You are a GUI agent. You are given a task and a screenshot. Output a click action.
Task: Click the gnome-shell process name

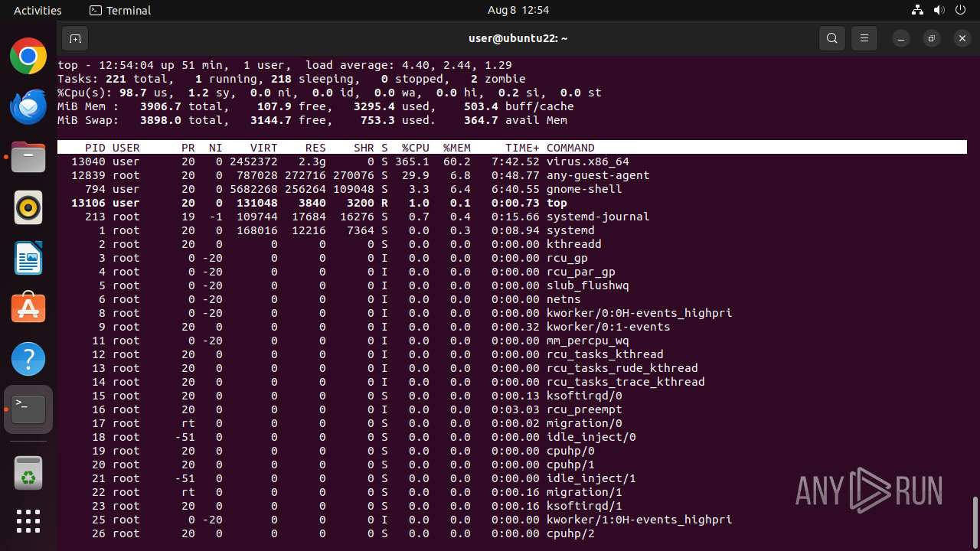(584, 189)
